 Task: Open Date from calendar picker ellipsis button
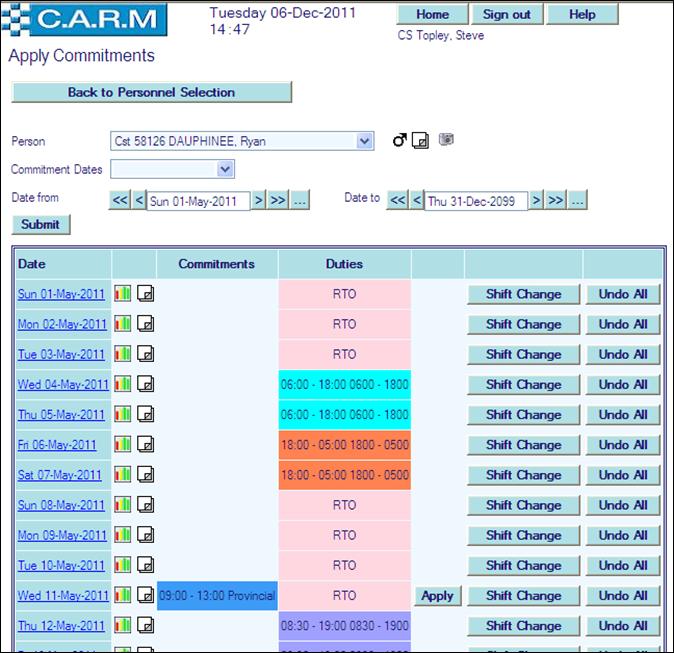[299, 200]
